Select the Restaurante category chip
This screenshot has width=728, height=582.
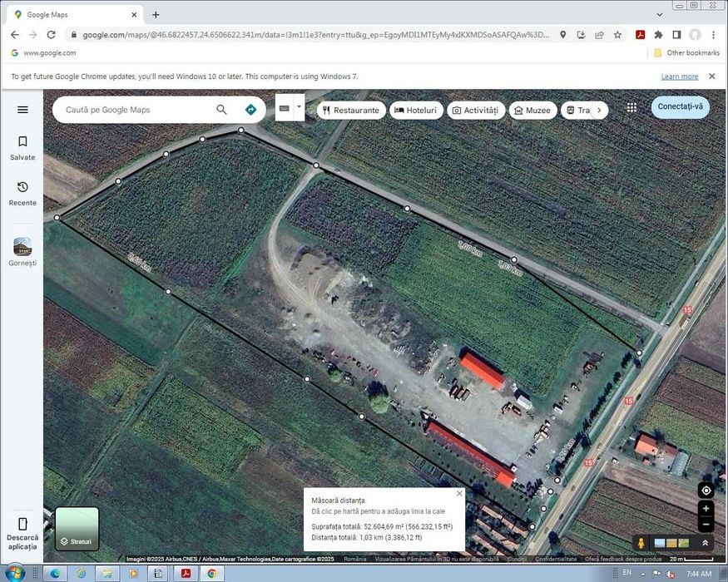coord(351,111)
